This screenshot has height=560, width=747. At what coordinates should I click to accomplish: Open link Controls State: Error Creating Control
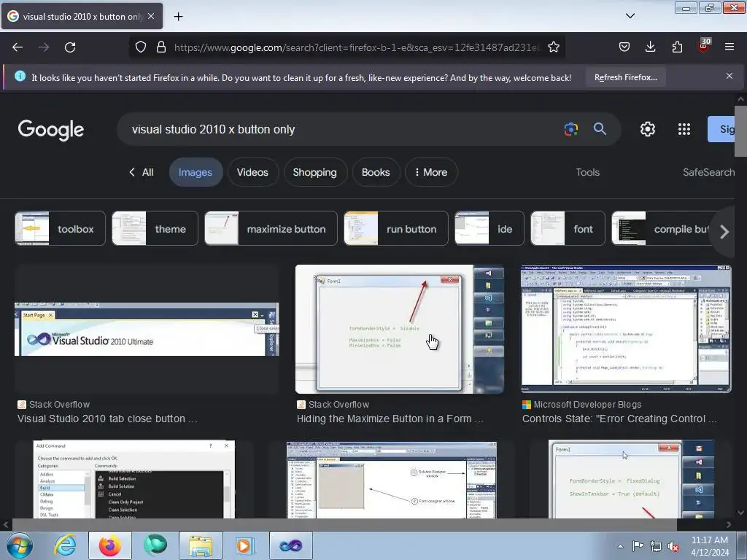(619, 419)
